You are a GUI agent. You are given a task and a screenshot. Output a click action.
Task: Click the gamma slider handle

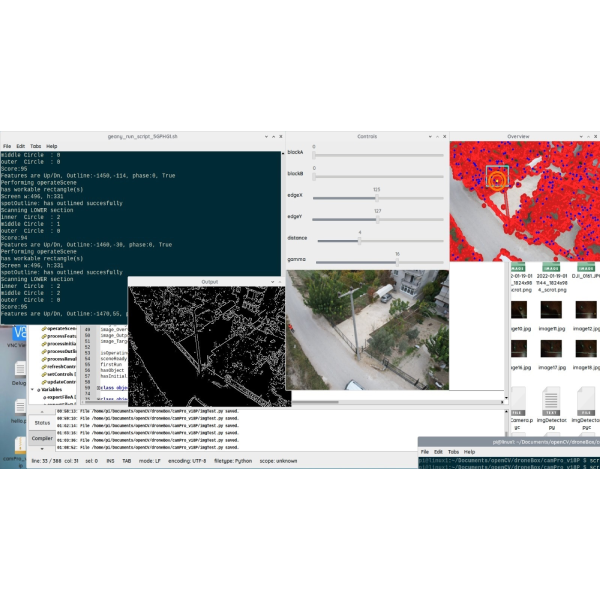(x=397, y=263)
